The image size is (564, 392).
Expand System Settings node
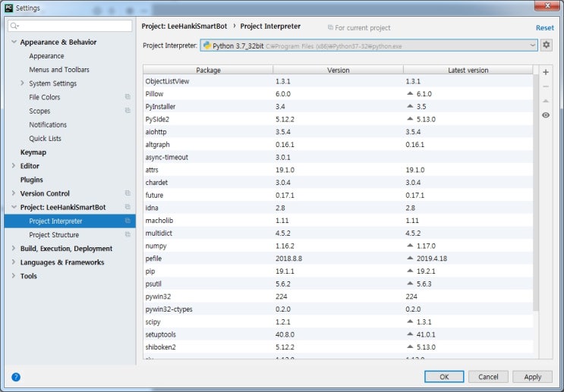22,83
